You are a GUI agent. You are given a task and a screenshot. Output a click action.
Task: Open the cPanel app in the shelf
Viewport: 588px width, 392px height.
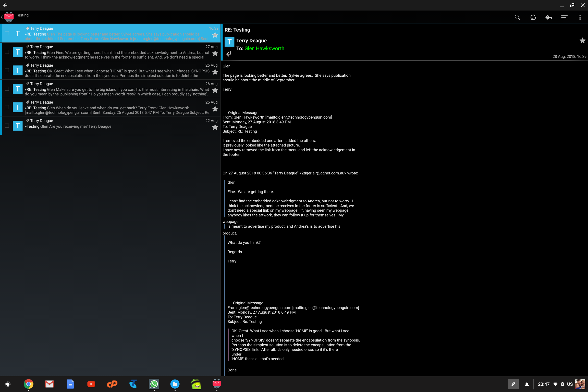[112, 384]
